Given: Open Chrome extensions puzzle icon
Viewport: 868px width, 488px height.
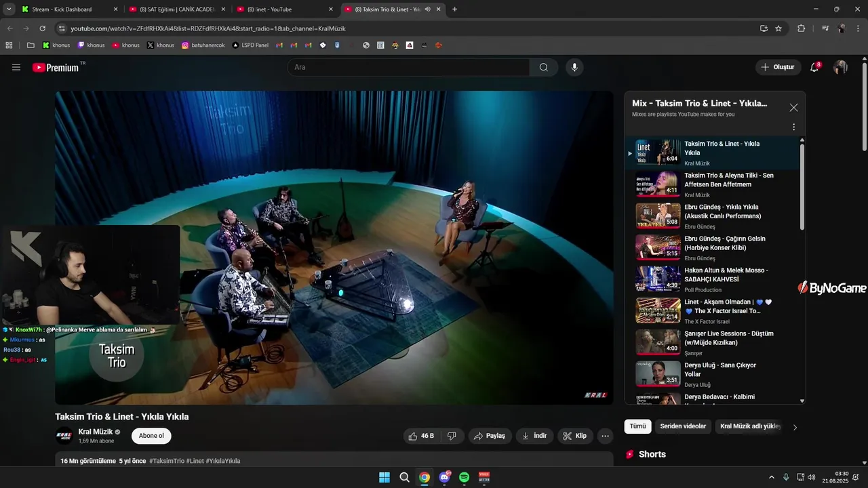Looking at the screenshot, I should pyautogui.click(x=802, y=28).
